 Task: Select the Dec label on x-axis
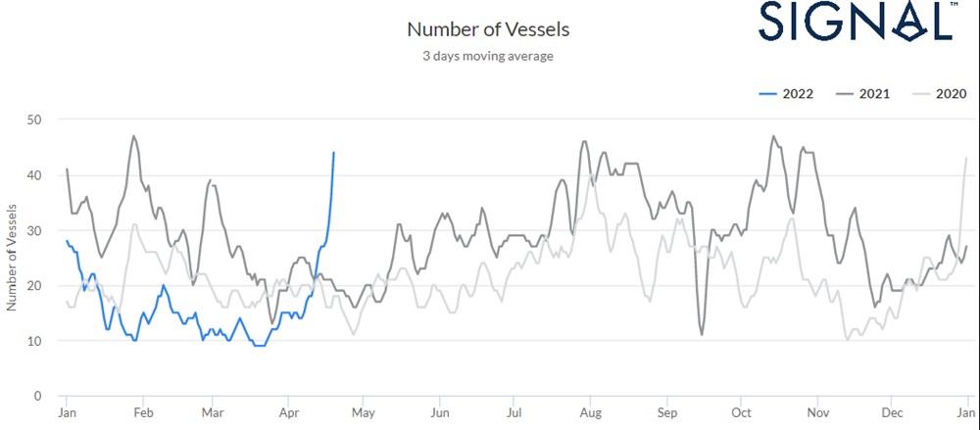pyautogui.click(x=892, y=414)
